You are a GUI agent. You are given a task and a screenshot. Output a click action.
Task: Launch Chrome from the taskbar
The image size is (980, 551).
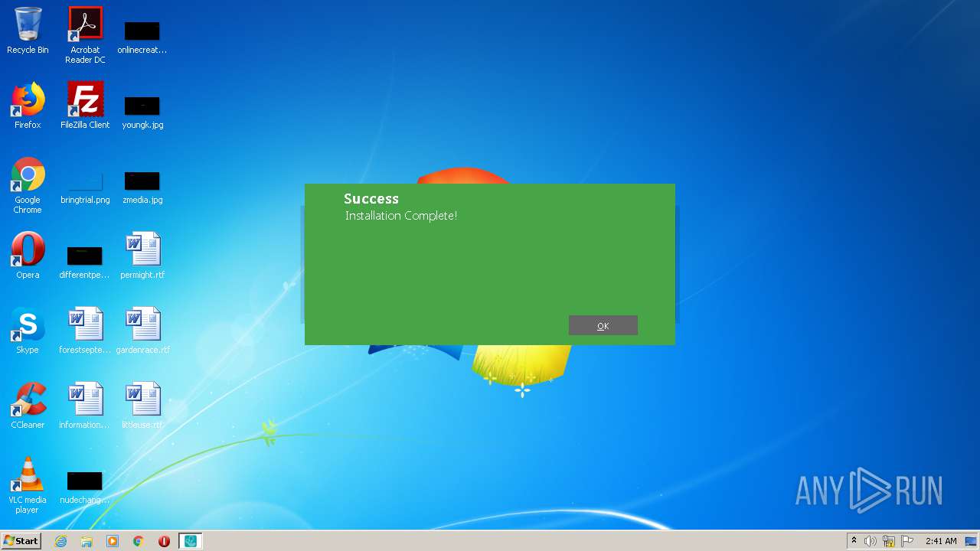click(139, 541)
